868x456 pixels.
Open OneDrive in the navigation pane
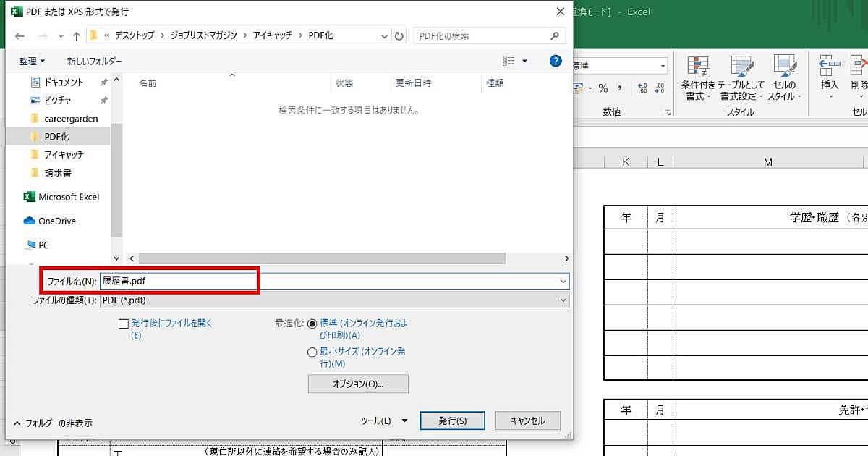[49, 221]
